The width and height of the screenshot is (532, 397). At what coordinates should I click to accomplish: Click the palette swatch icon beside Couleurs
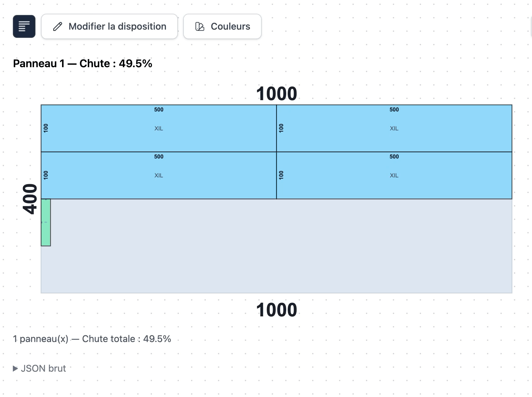coord(200,27)
